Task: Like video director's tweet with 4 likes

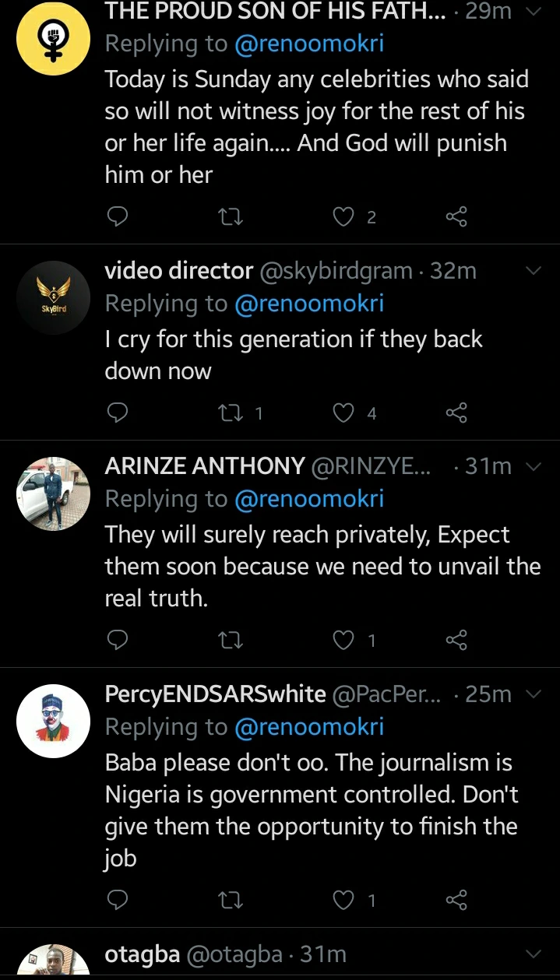Action: click(343, 413)
